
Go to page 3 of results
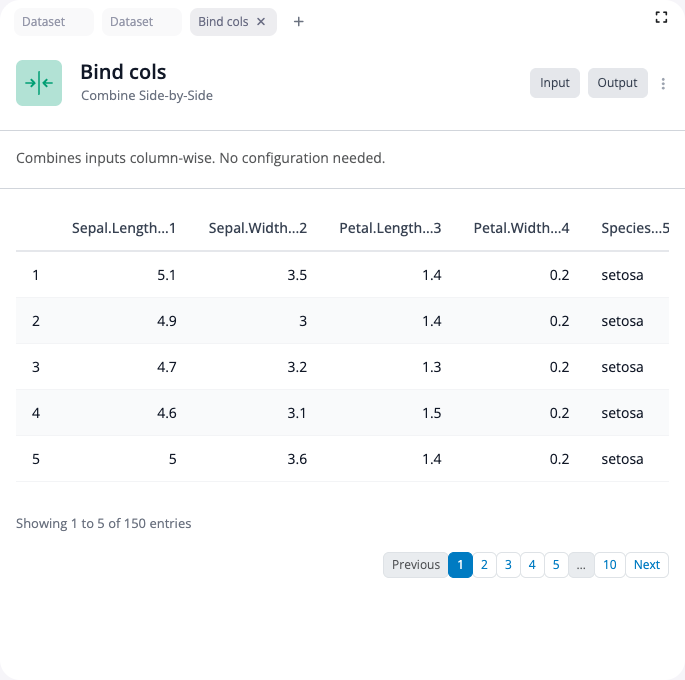508,565
